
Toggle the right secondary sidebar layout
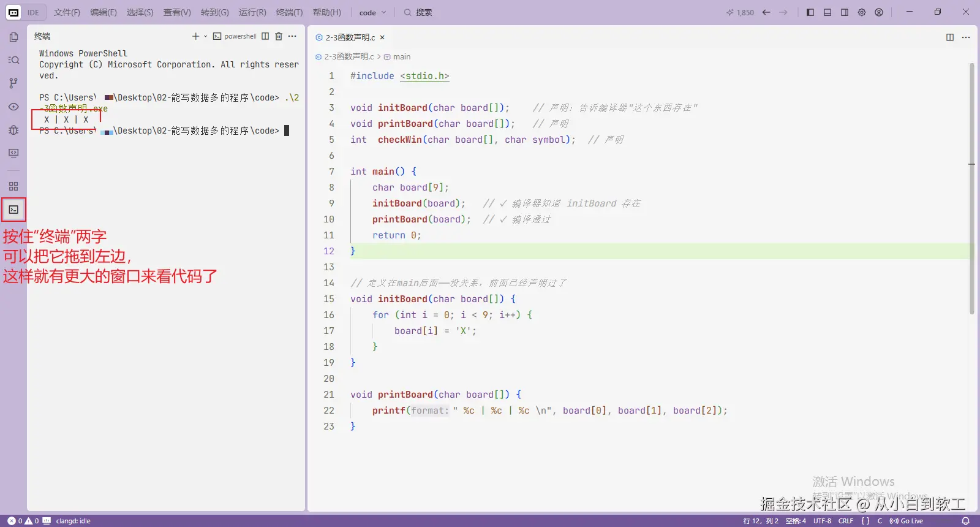click(x=845, y=12)
